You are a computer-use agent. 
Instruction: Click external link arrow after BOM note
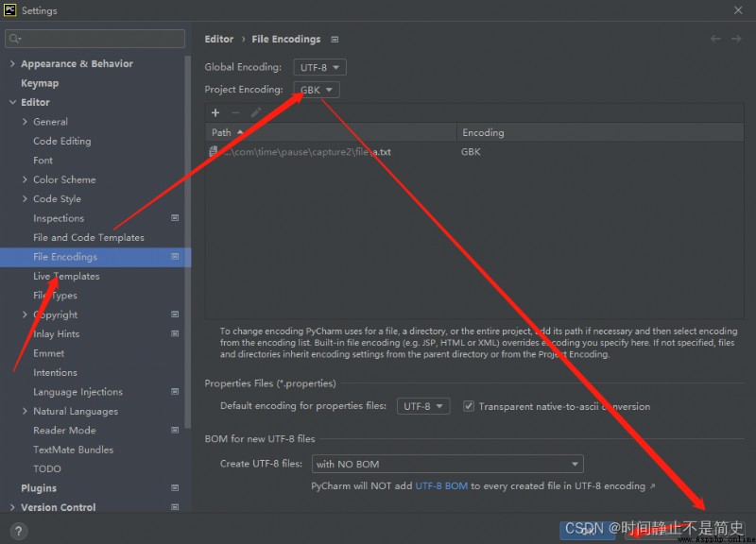[652, 486]
